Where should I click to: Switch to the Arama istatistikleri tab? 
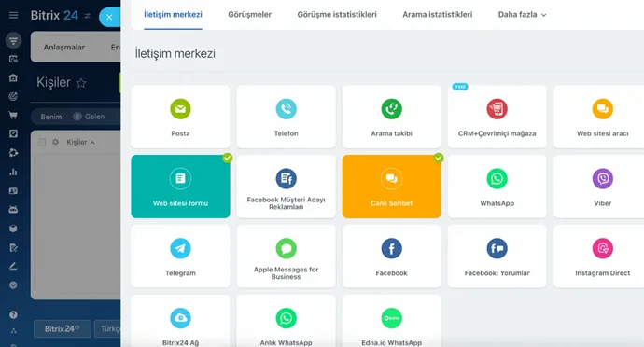point(438,15)
